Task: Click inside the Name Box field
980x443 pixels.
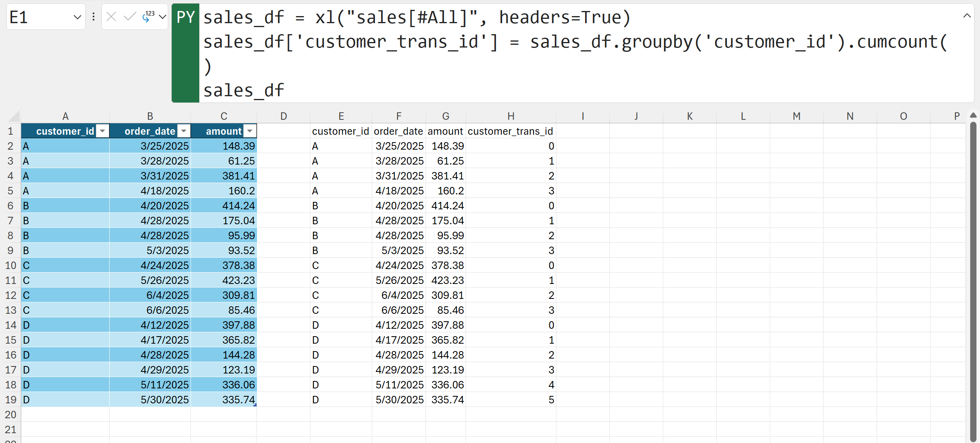Action: (x=39, y=17)
